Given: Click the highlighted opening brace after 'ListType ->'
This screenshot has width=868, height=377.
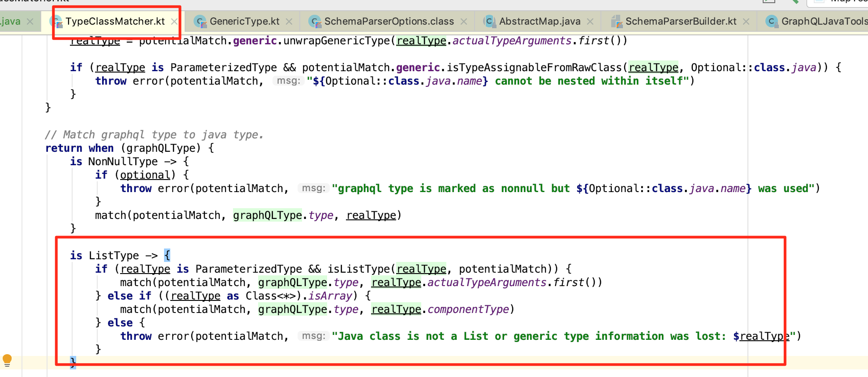Looking at the screenshot, I should point(167,256).
